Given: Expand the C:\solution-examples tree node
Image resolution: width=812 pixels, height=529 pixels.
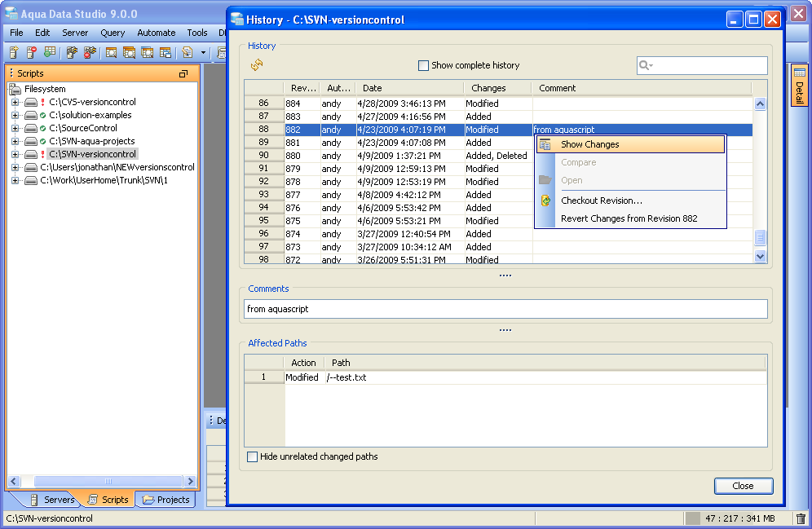Looking at the screenshot, I should pyautogui.click(x=15, y=116).
